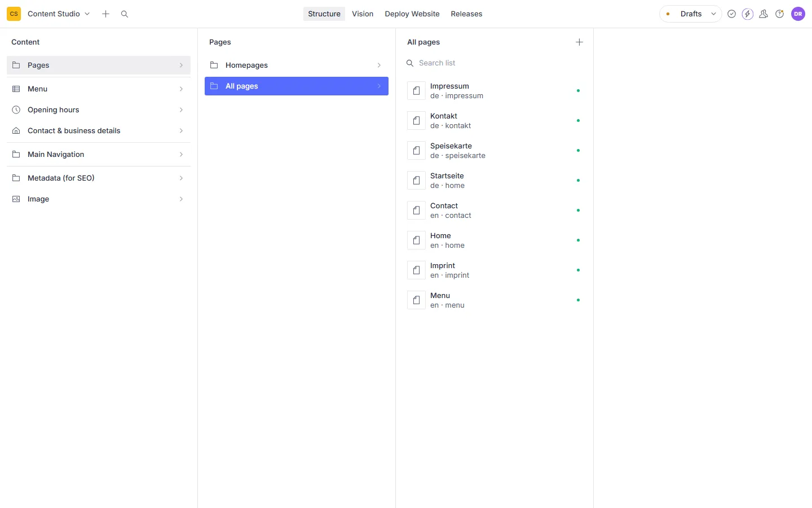
Task: Open the Kontakt page document
Action: pyautogui.click(x=495, y=120)
